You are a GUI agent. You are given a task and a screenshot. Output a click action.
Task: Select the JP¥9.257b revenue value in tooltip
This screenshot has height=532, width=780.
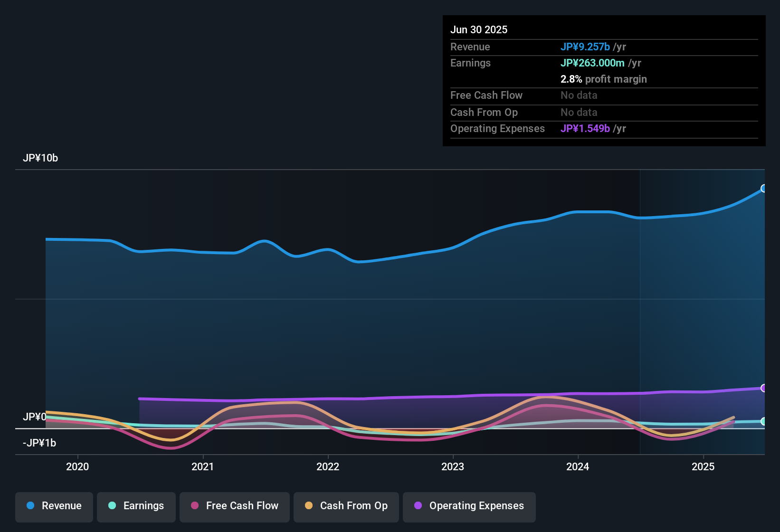pyautogui.click(x=585, y=47)
